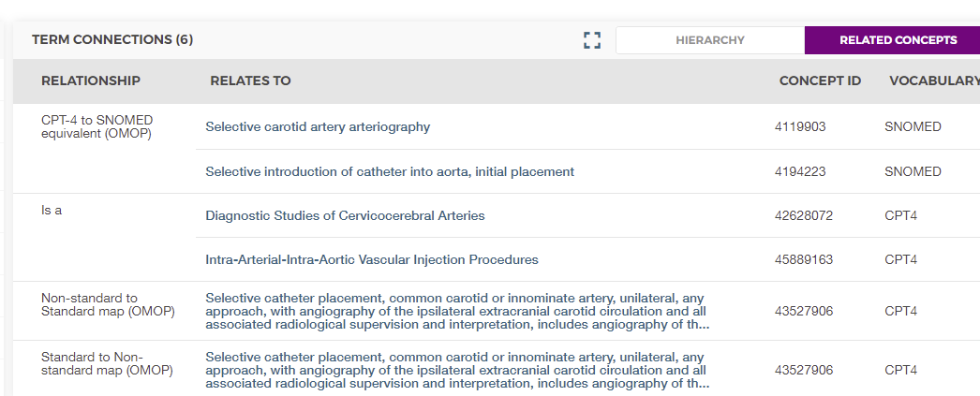Image resolution: width=980 pixels, height=396 pixels.
Task: Click the Relates To column header
Action: coord(250,81)
